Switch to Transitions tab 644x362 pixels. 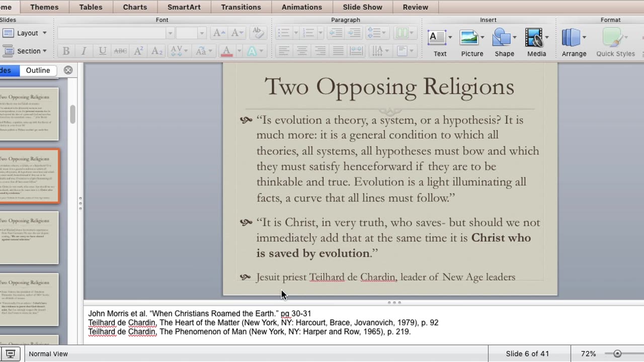click(241, 7)
